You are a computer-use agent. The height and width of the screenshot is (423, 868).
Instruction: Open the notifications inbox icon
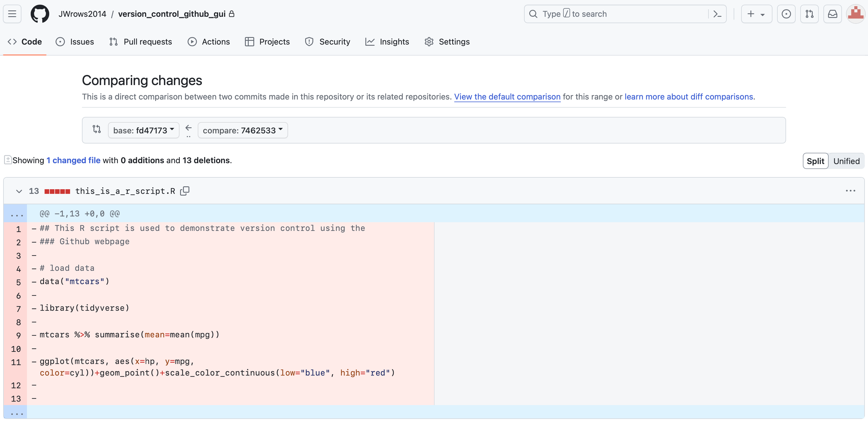[832, 14]
